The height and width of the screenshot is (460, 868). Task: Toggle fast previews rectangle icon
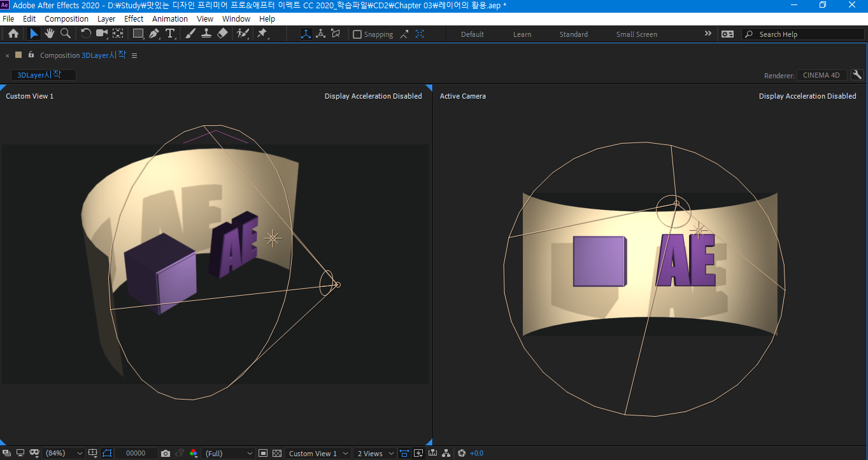point(263,453)
